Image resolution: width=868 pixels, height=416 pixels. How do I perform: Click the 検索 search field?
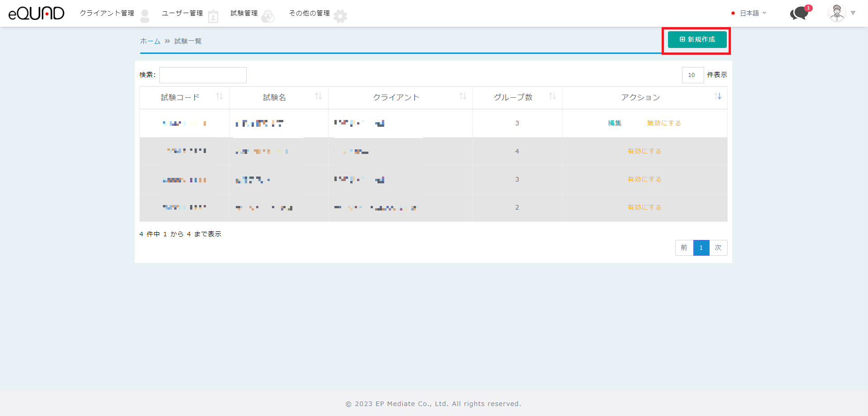pyautogui.click(x=203, y=75)
